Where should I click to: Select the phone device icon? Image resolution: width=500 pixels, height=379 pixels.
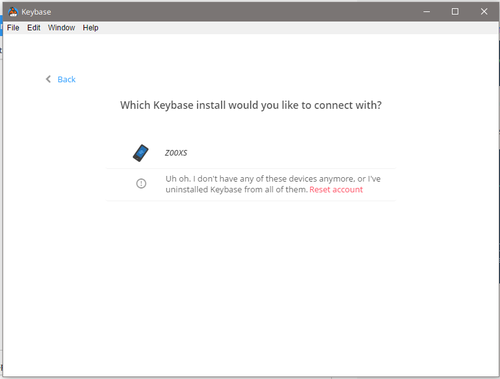(141, 153)
